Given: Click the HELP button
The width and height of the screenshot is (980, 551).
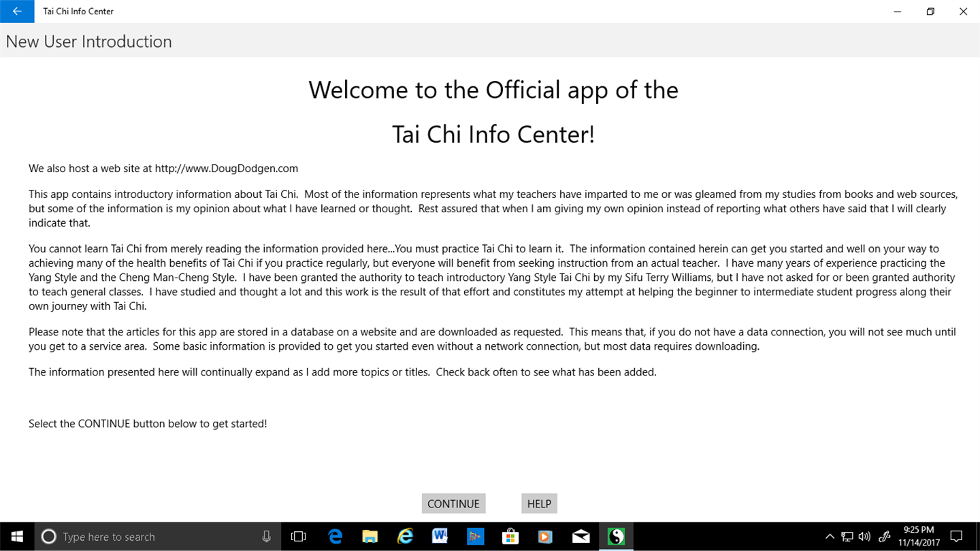Looking at the screenshot, I should (x=539, y=503).
